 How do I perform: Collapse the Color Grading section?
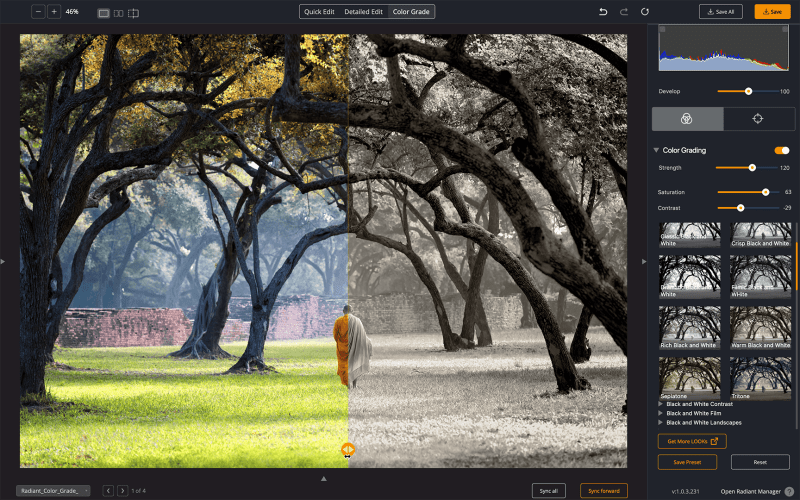[656, 150]
